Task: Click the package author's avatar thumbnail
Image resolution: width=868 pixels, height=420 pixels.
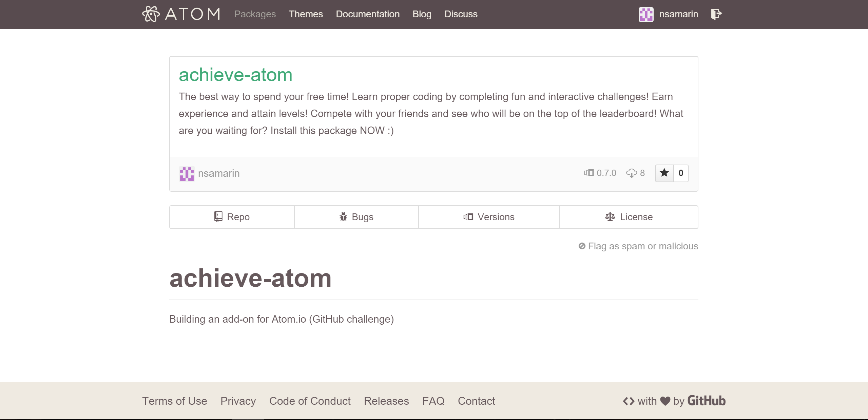Action: click(x=187, y=173)
